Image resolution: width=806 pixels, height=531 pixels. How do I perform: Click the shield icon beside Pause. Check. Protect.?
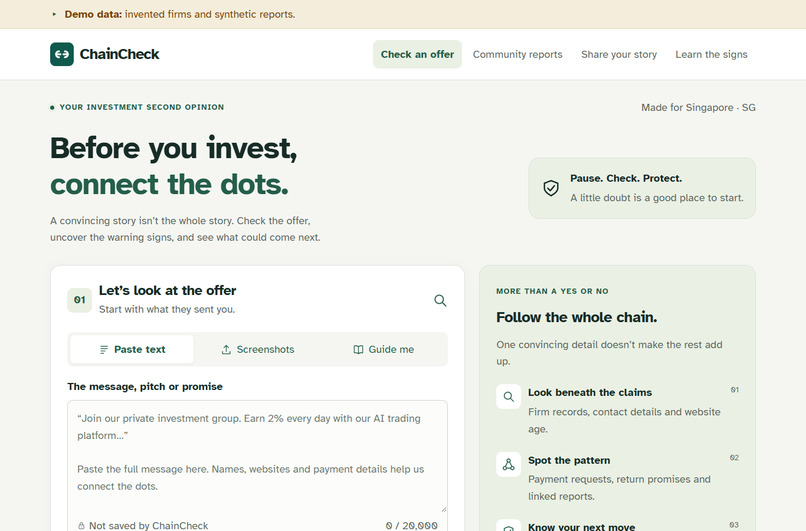[x=551, y=188]
